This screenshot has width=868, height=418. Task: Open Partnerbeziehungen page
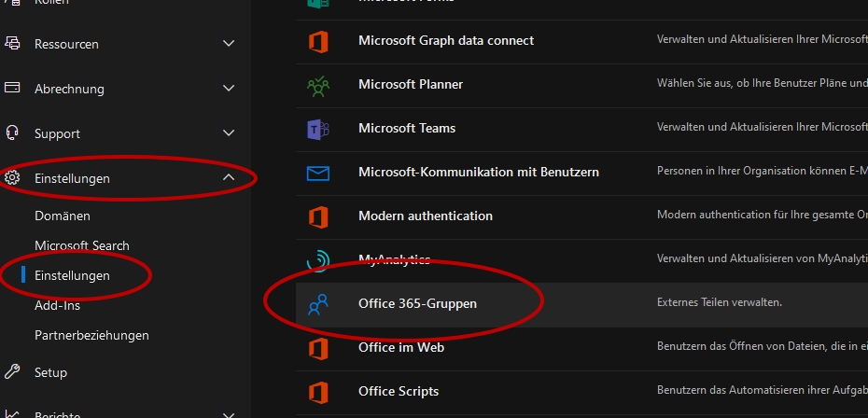point(91,335)
